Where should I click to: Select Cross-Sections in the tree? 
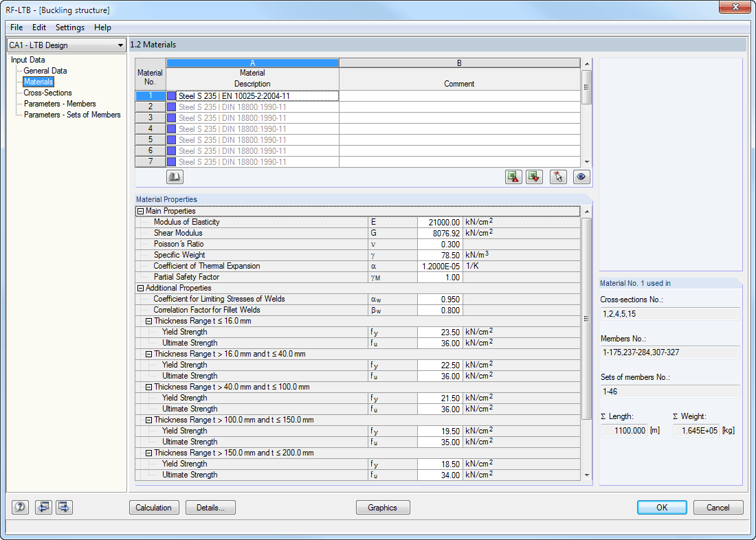click(47, 93)
